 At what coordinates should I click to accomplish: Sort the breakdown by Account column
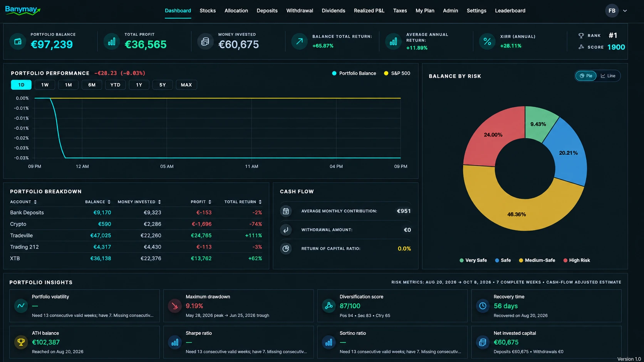(23, 202)
